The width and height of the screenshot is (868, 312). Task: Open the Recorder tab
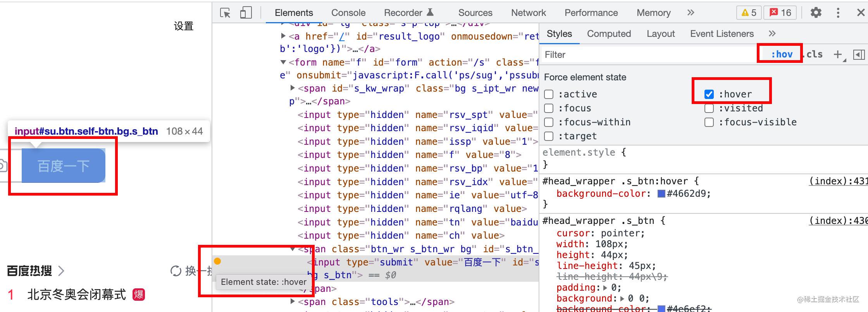(409, 13)
